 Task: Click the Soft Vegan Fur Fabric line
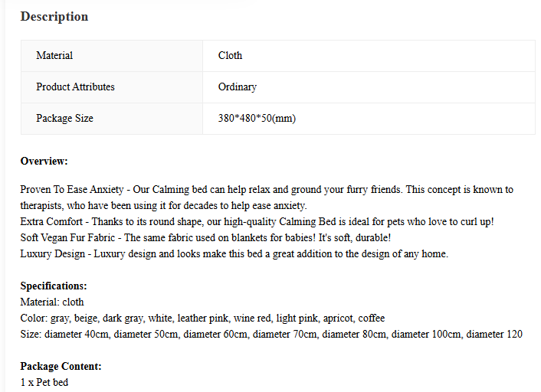pos(205,238)
